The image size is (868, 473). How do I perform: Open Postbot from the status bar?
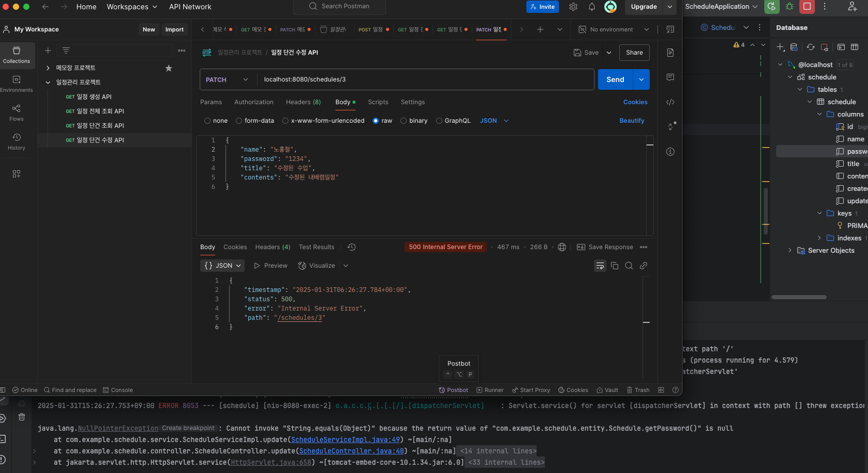pos(454,390)
